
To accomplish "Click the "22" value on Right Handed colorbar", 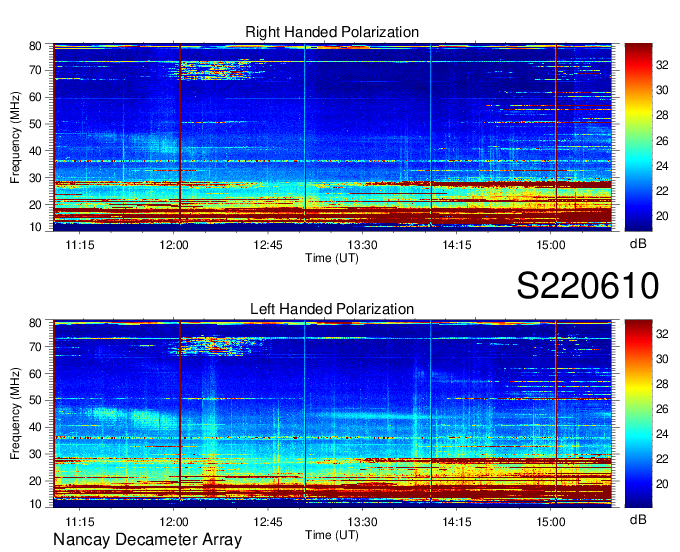I will (x=662, y=191).
